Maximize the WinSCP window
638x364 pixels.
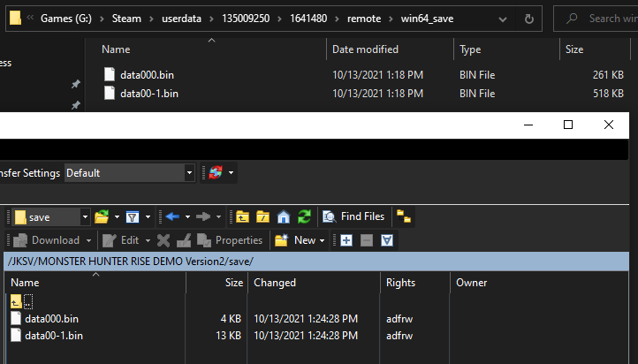[568, 125]
